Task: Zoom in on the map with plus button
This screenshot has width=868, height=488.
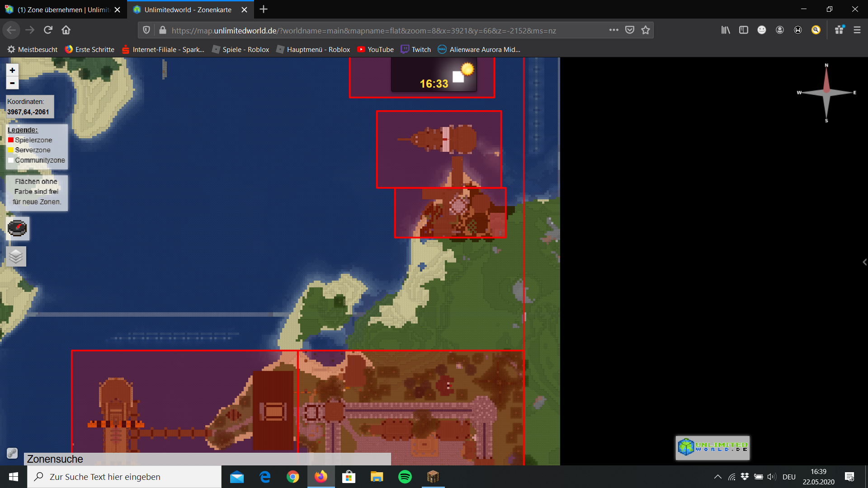Action: click(x=12, y=70)
